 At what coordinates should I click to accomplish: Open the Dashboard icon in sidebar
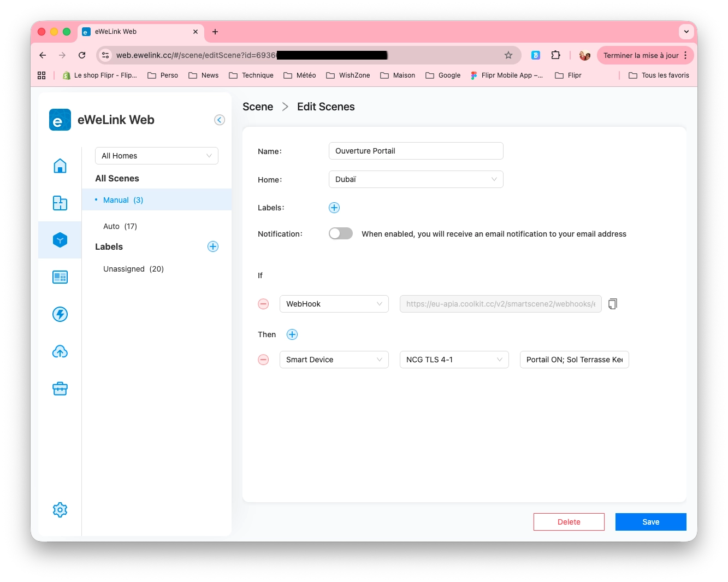(60, 277)
